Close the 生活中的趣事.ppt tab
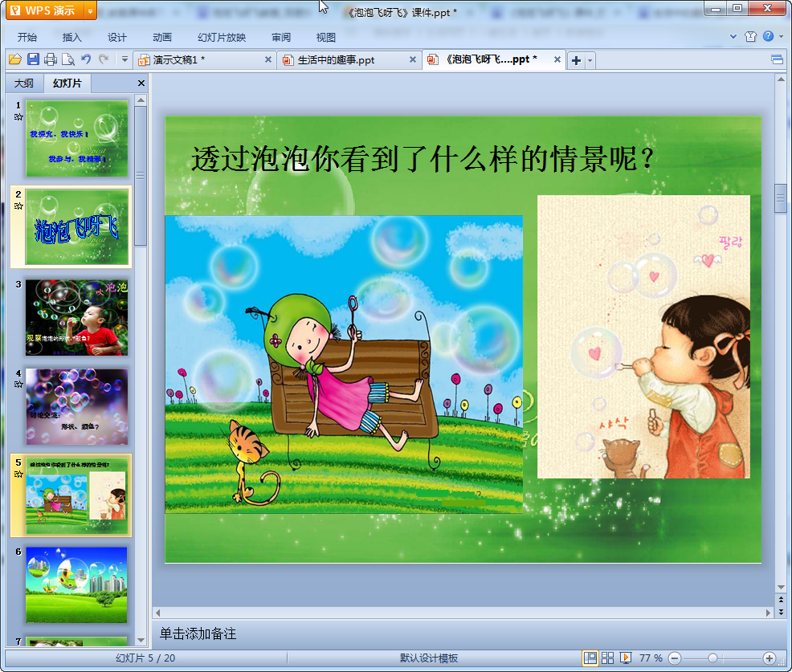The width and height of the screenshot is (792, 672). pyautogui.click(x=413, y=59)
